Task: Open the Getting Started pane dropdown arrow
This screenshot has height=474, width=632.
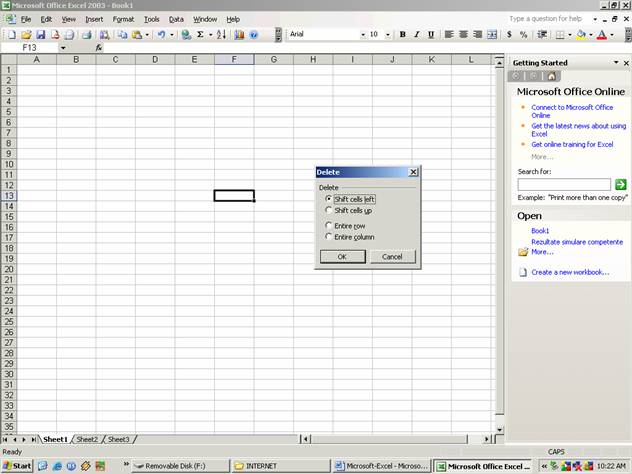Action: point(616,62)
